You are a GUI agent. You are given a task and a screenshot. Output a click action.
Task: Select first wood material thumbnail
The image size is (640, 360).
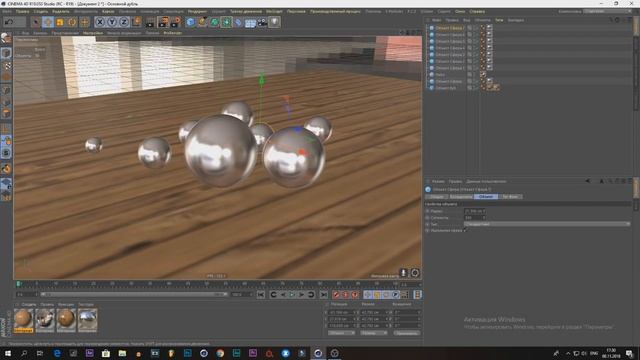23,320
